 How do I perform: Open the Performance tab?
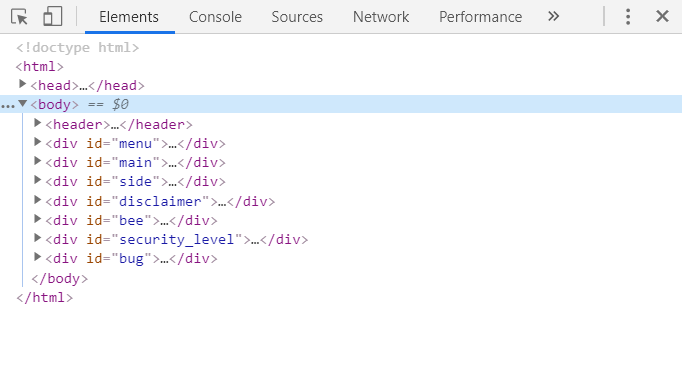[x=480, y=17]
